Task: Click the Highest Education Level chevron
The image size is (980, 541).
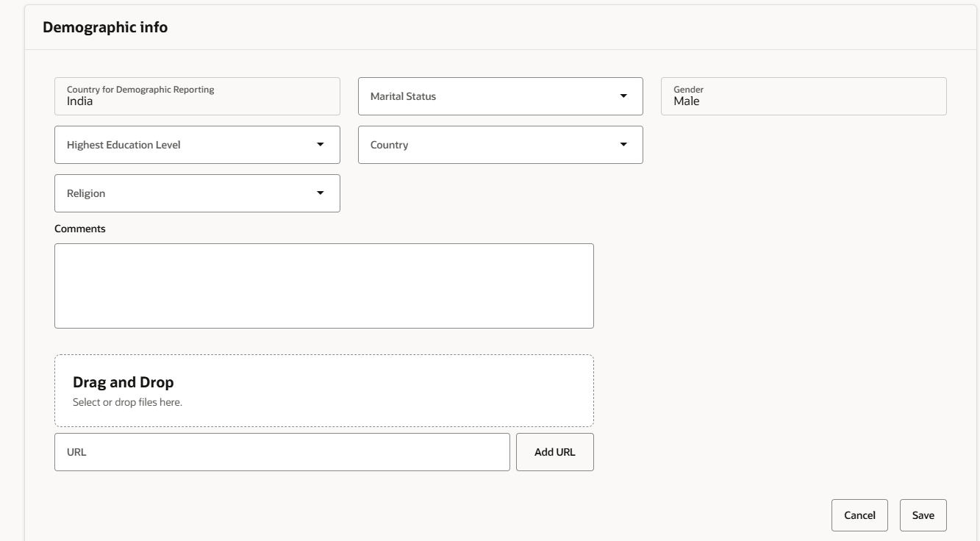Action: 321,144
